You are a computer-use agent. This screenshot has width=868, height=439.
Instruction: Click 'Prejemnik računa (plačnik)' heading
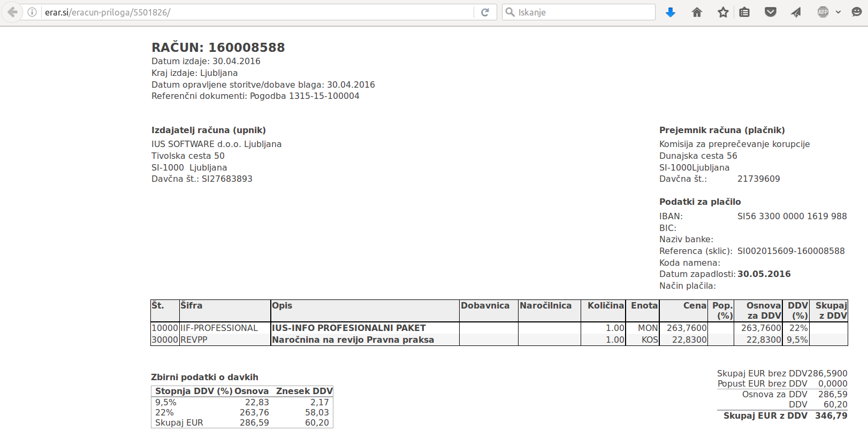722,130
